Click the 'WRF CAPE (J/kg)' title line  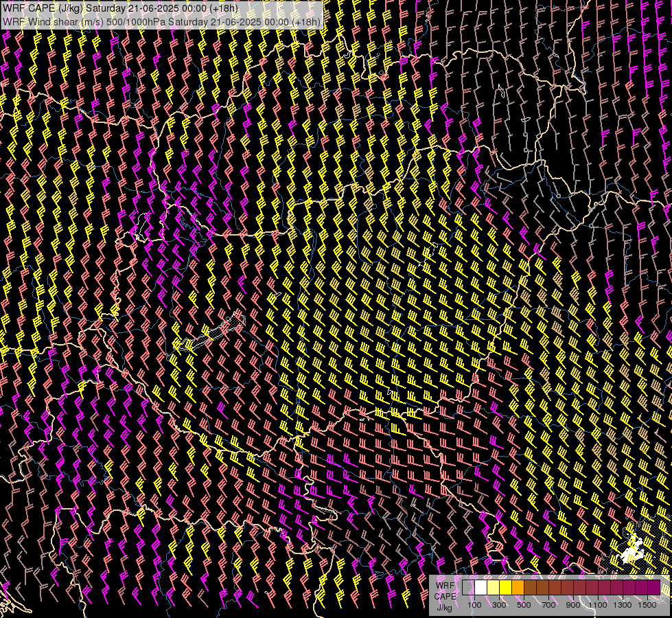[120, 8]
